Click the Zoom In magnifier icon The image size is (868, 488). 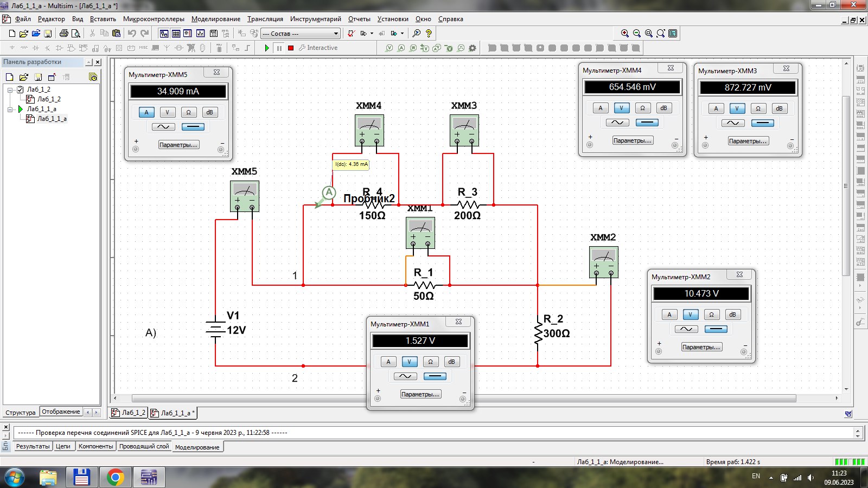point(625,34)
